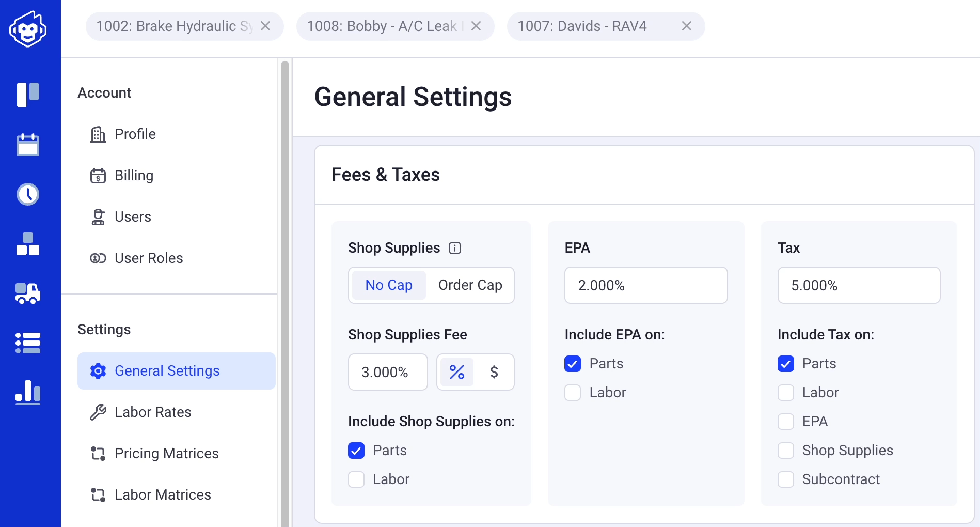Open the calendar view in the sidebar
This screenshot has height=527, width=980.
pos(28,145)
